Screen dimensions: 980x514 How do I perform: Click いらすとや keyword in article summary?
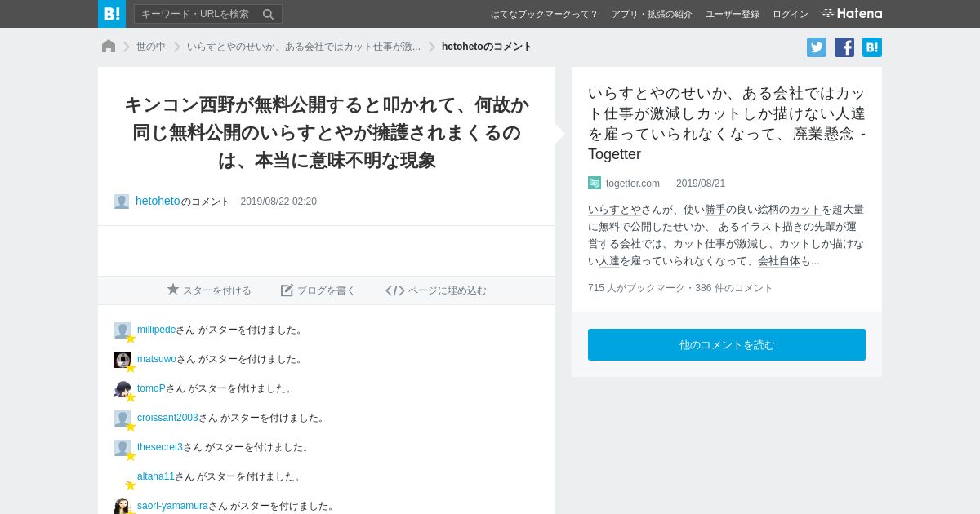pyautogui.click(x=614, y=210)
